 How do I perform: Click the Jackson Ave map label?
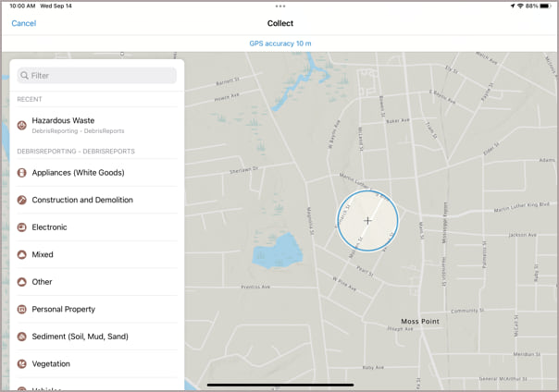point(522,235)
